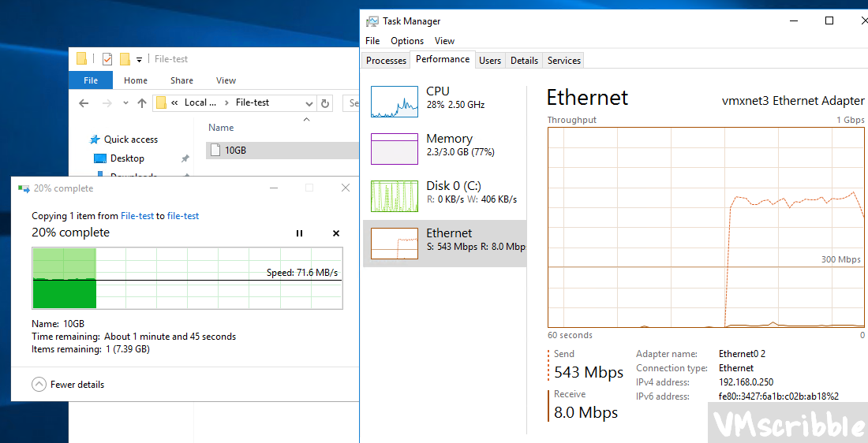Collapse copy dialog with Fewer details

point(68,385)
